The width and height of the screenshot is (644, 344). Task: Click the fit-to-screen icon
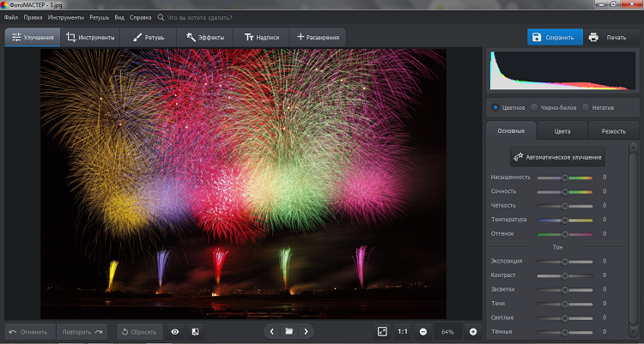[x=382, y=331]
